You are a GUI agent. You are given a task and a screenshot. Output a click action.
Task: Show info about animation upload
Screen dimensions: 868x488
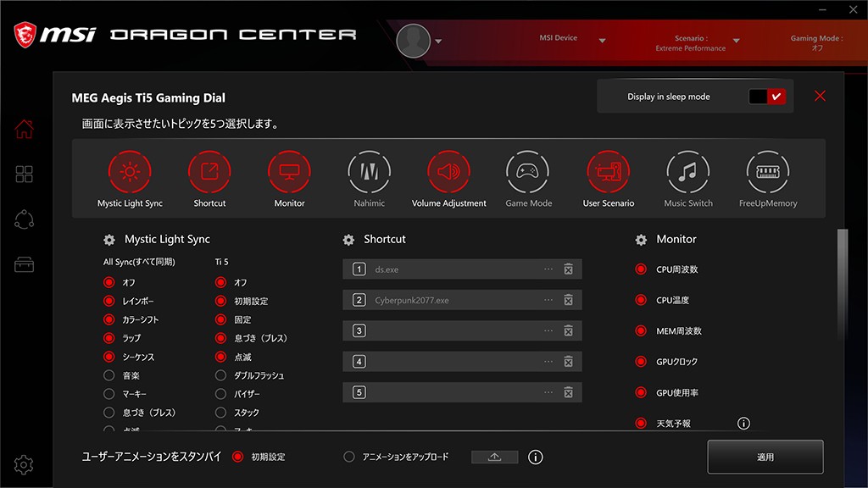coord(536,457)
